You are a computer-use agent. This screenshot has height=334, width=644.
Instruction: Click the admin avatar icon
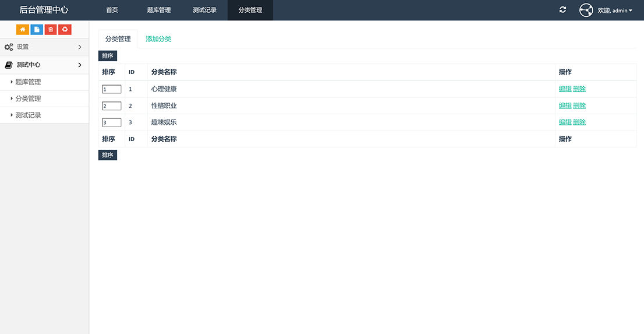586,10
